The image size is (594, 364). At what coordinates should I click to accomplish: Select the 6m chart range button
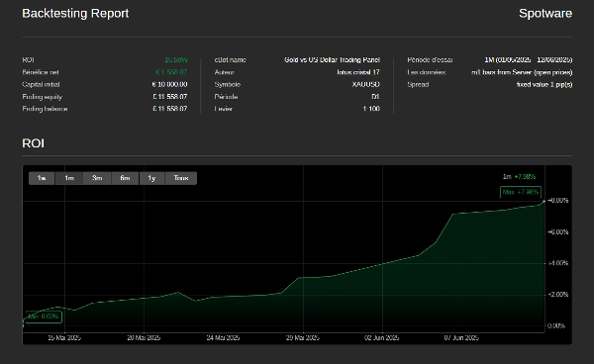point(125,178)
